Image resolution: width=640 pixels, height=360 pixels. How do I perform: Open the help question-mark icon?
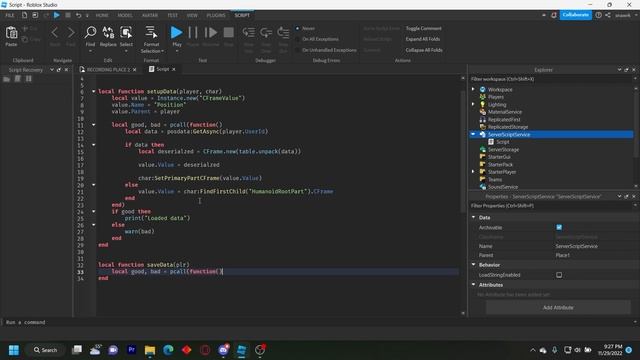(x=598, y=15)
